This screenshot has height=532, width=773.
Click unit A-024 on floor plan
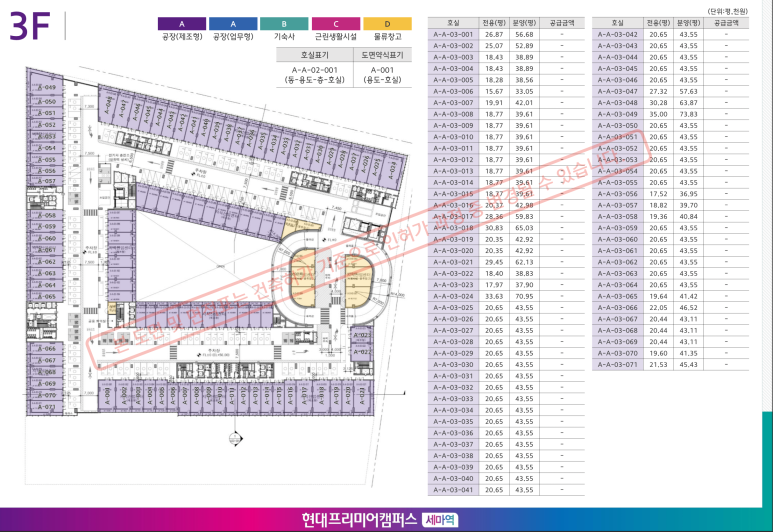[x=392, y=170]
